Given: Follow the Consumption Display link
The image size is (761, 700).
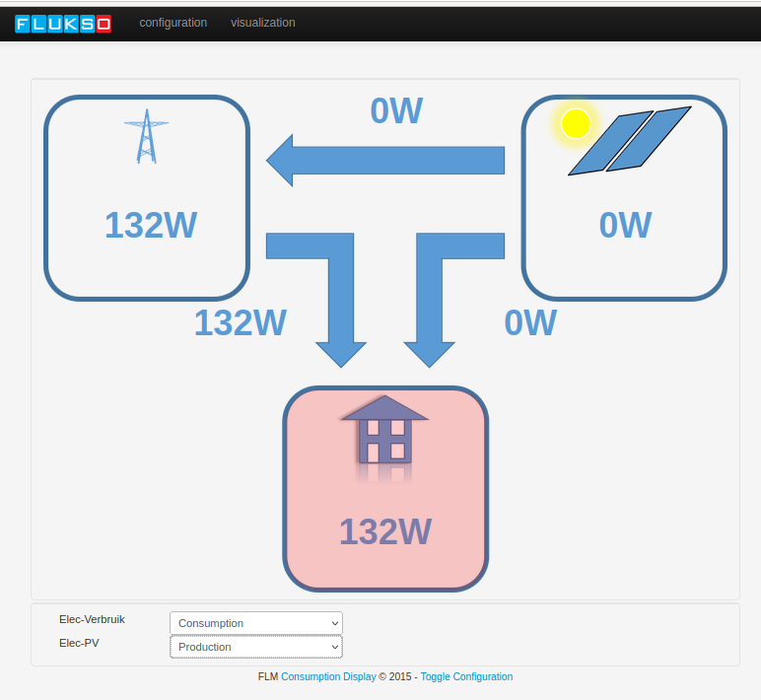Looking at the screenshot, I should coord(328,676).
